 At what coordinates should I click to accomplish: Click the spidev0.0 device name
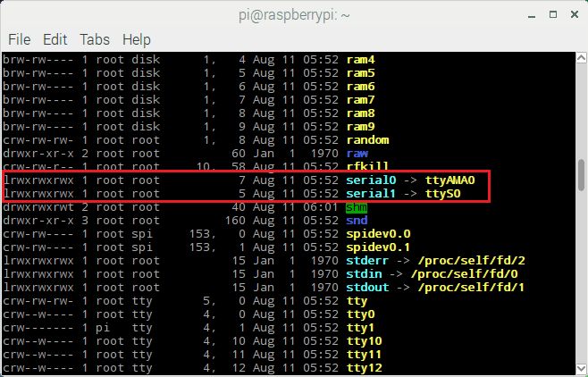click(x=378, y=234)
